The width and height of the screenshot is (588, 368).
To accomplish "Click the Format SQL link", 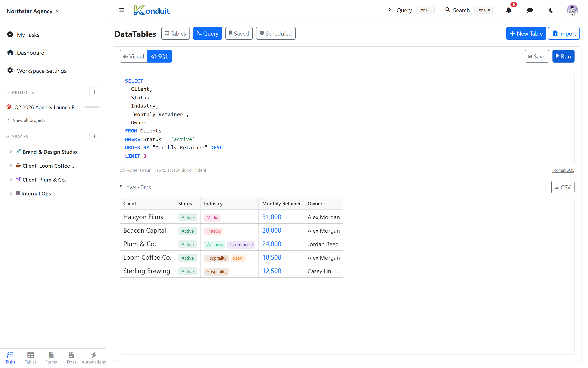I will (563, 170).
